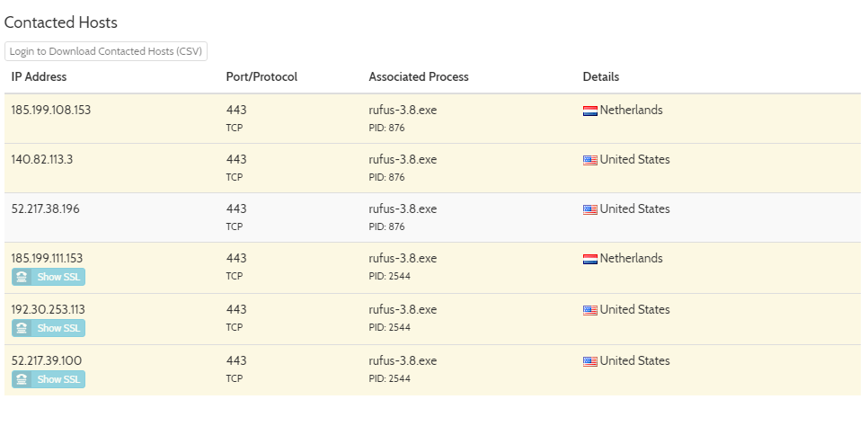Click rufus-3.8.exe in the 52.217.39.100 row
Viewport: 868px width, 426px height.
coord(403,361)
